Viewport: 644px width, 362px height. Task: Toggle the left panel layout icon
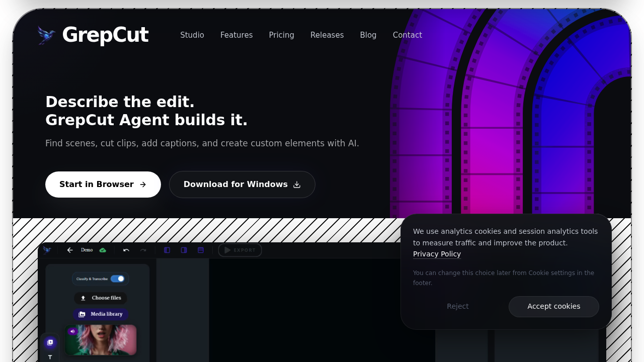(167, 250)
